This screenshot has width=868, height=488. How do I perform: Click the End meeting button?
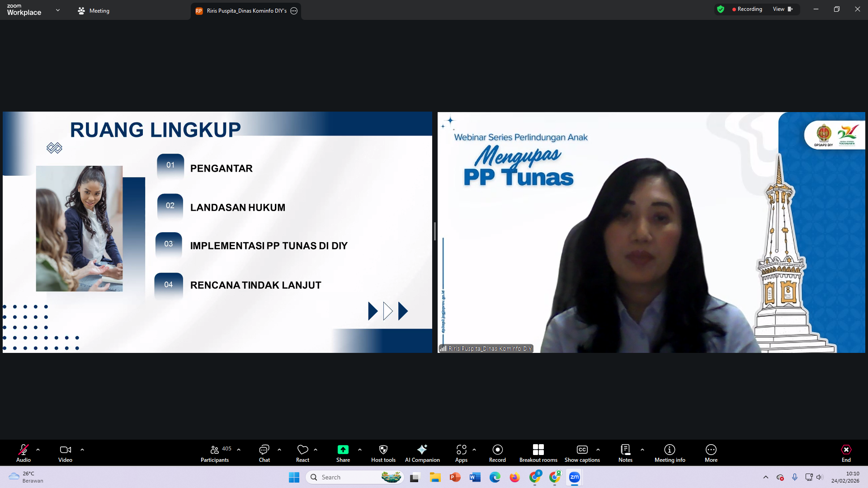pos(846,453)
